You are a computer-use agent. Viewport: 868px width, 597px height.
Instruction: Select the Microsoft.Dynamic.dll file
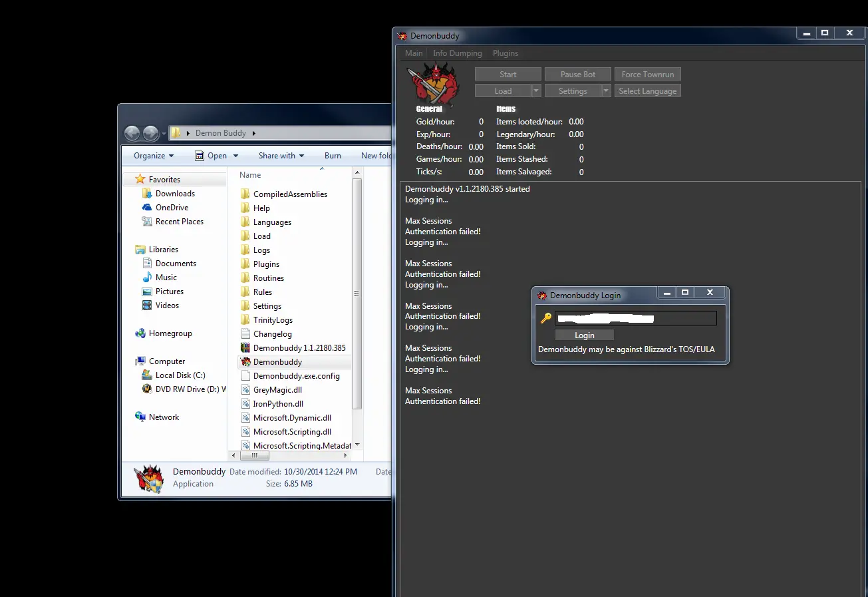[292, 418]
